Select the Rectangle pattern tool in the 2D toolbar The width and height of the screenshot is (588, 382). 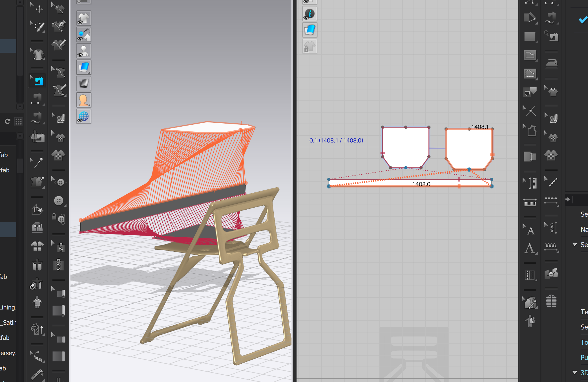coord(530,36)
